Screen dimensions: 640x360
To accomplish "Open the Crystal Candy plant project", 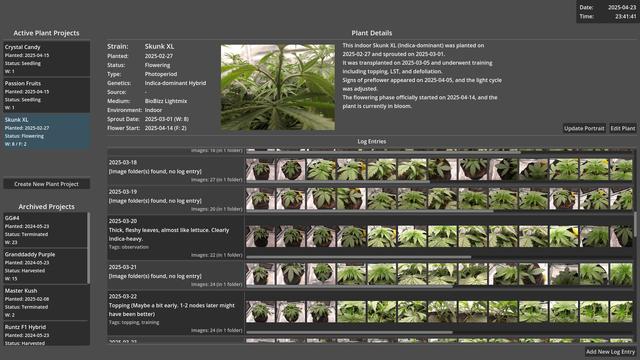I will click(x=47, y=59).
